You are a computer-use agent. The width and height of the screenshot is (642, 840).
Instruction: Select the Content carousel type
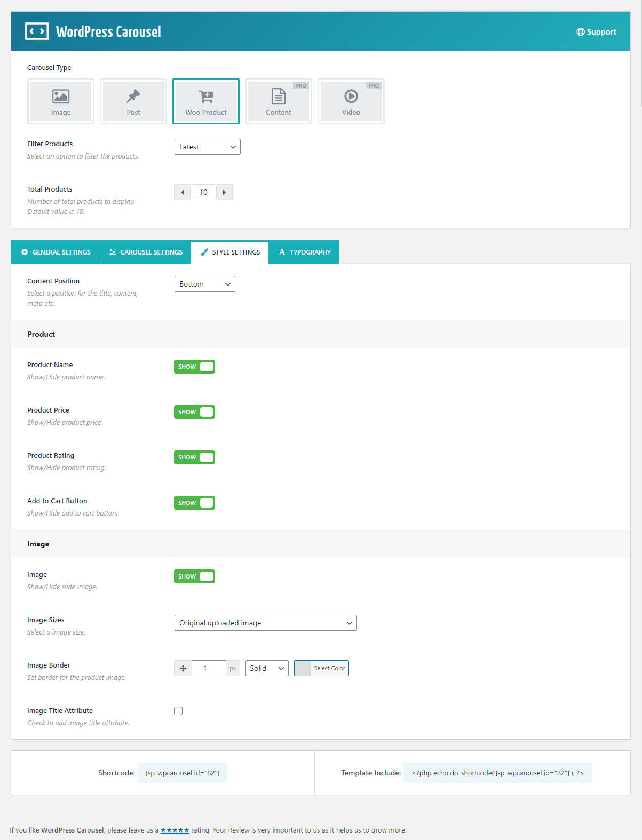tap(279, 101)
